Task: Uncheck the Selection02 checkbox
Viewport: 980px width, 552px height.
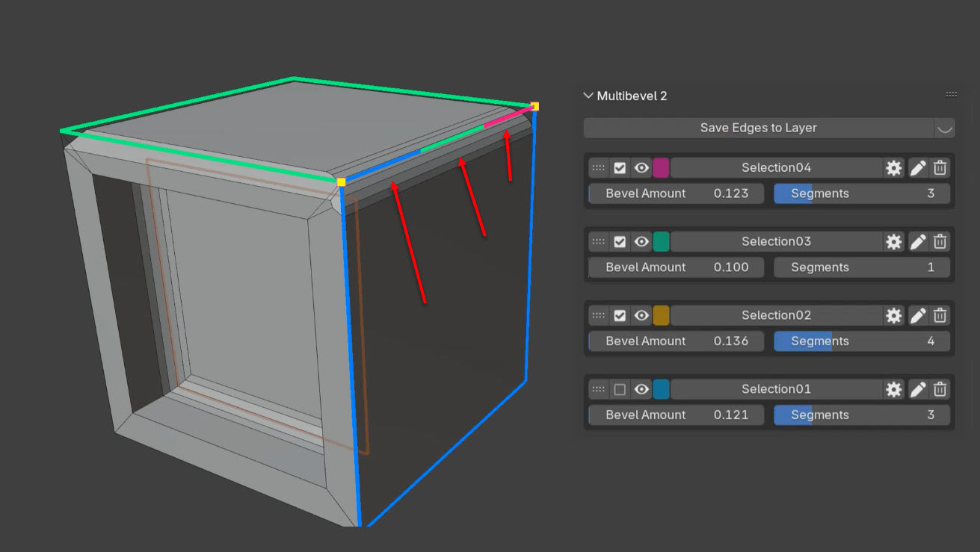Action: coord(620,316)
